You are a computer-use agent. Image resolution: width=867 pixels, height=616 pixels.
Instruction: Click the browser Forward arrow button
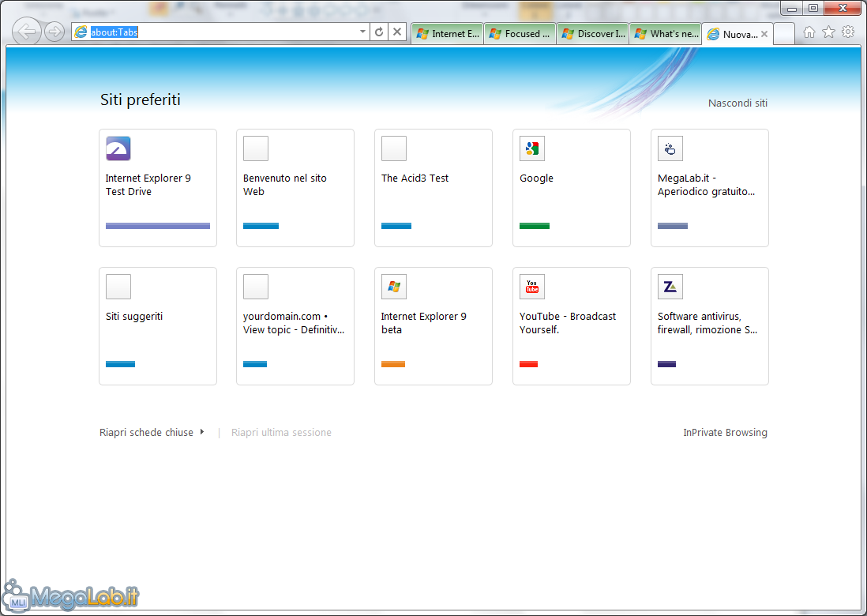coord(54,32)
